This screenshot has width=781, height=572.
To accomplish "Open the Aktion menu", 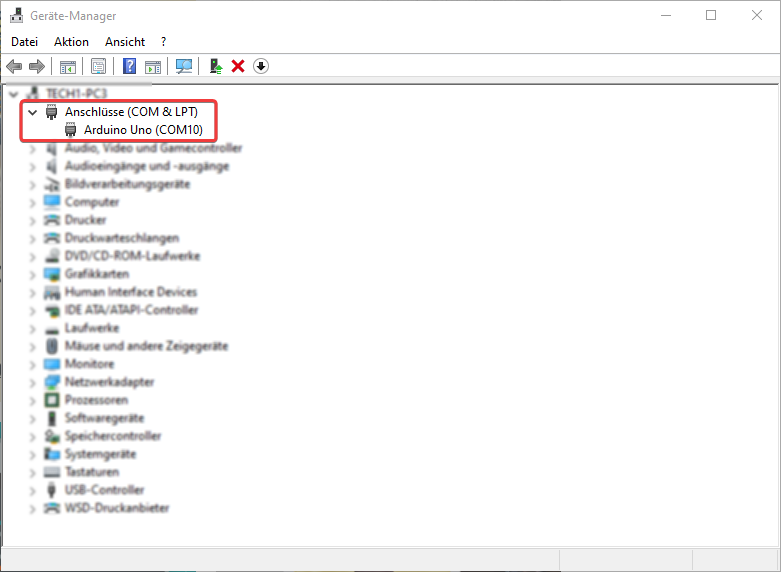I will [71, 41].
